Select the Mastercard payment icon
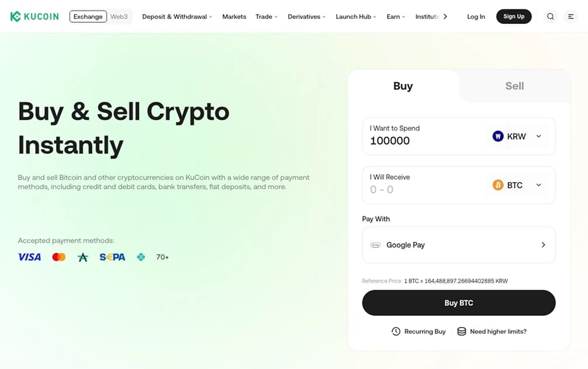 [58, 257]
